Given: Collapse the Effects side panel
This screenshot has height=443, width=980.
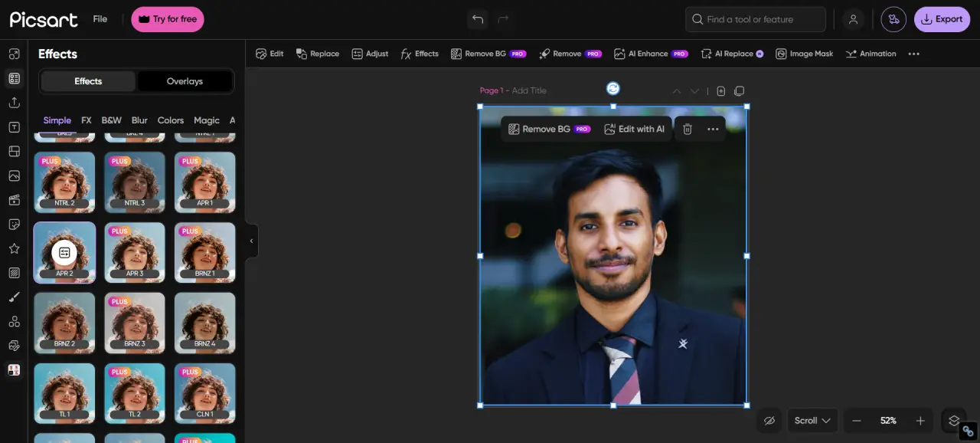Looking at the screenshot, I should pos(251,241).
